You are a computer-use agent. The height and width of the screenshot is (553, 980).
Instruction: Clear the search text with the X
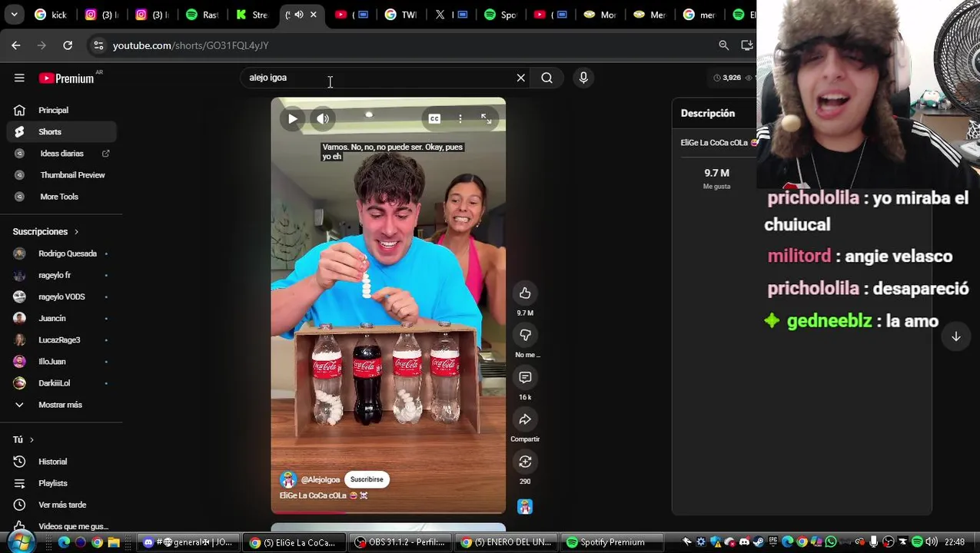520,78
